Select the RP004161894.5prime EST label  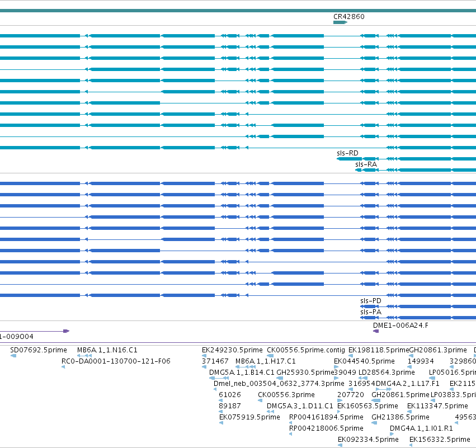click(326, 417)
